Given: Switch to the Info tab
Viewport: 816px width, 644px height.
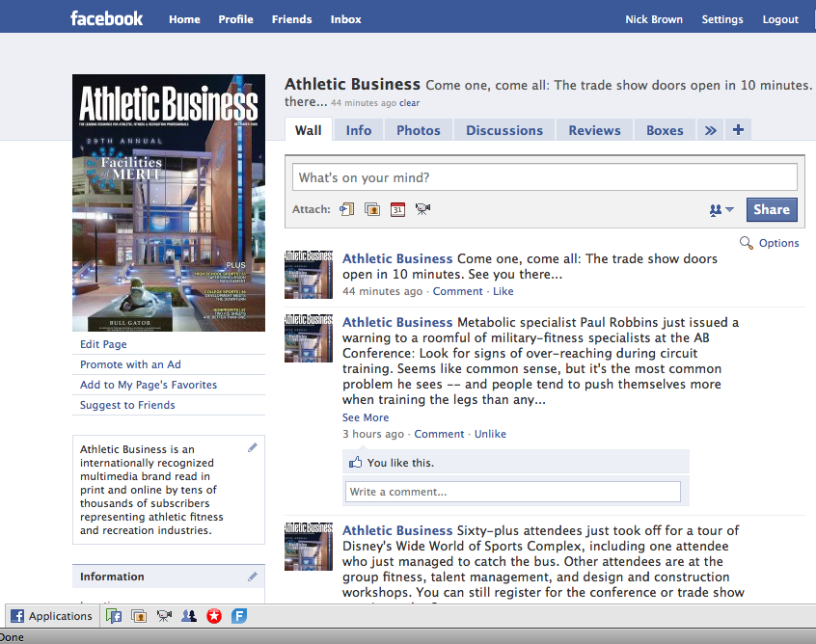Looking at the screenshot, I should click(x=359, y=130).
